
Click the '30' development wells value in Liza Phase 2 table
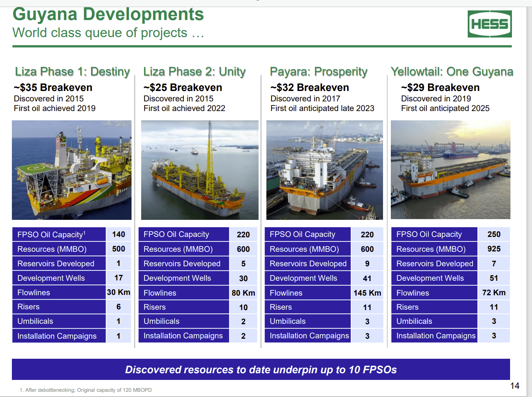click(243, 279)
